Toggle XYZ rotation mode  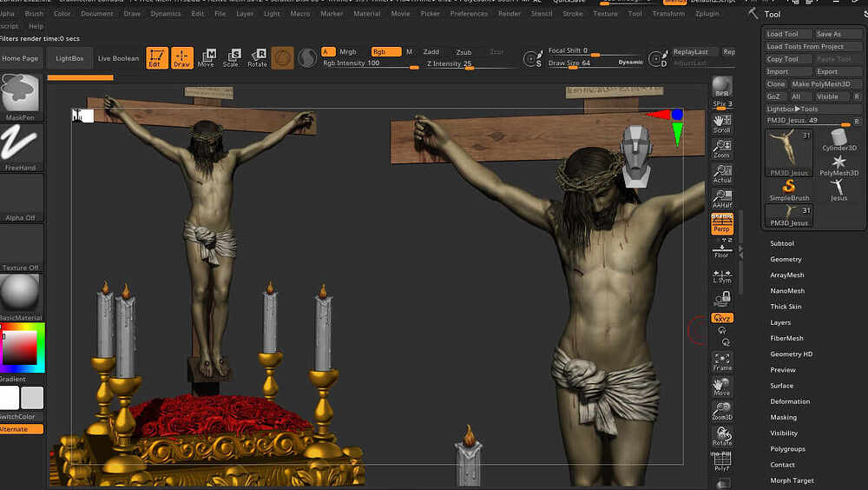pyautogui.click(x=722, y=318)
